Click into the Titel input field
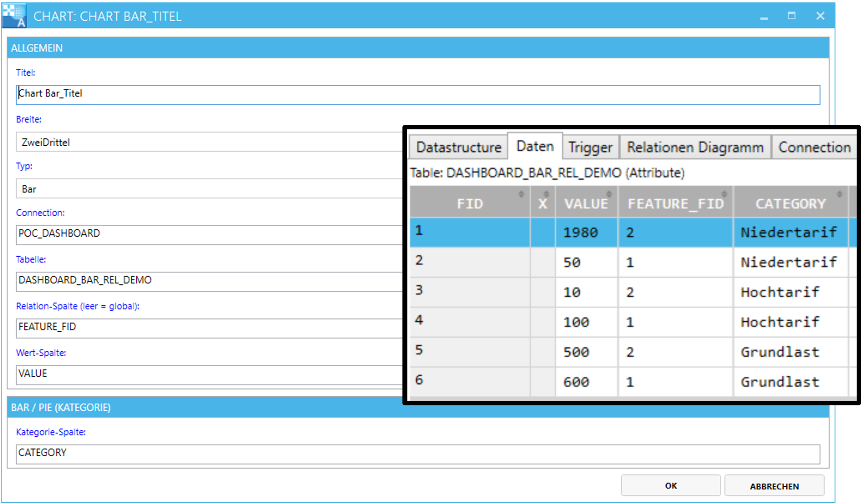The image size is (864, 504). [418, 95]
